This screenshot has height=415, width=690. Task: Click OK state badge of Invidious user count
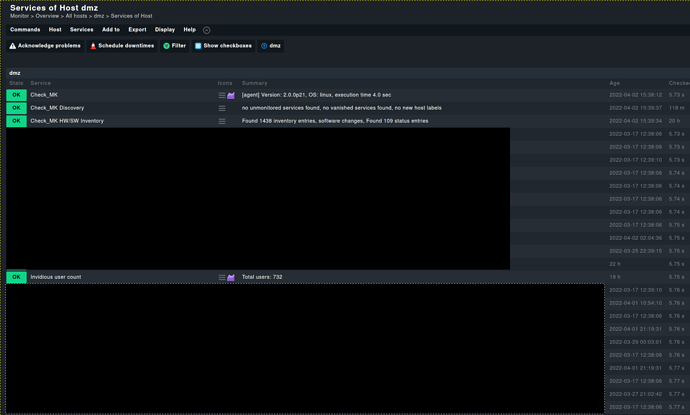[16, 277]
